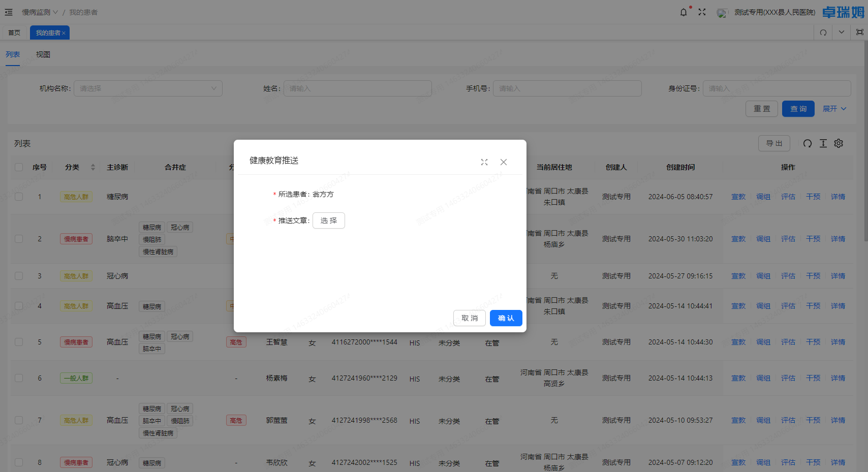Click 确认 in the dialog
The image size is (868, 472).
(x=506, y=318)
